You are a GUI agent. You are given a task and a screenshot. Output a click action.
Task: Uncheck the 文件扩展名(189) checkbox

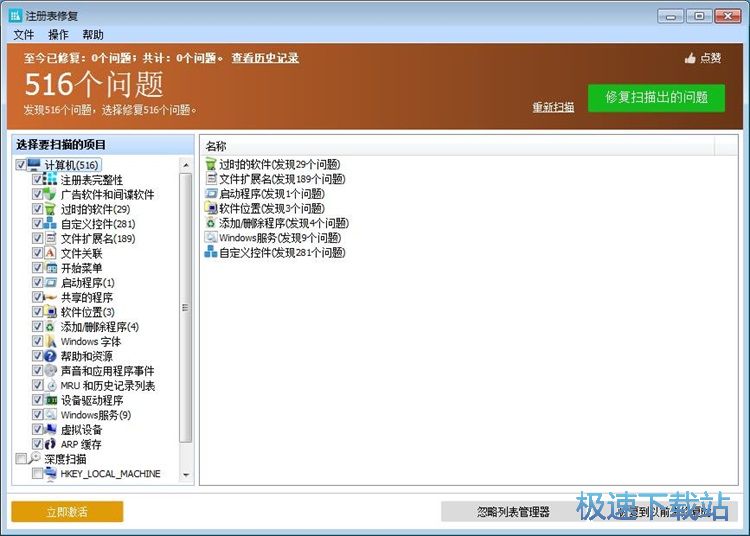click(37, 238)
